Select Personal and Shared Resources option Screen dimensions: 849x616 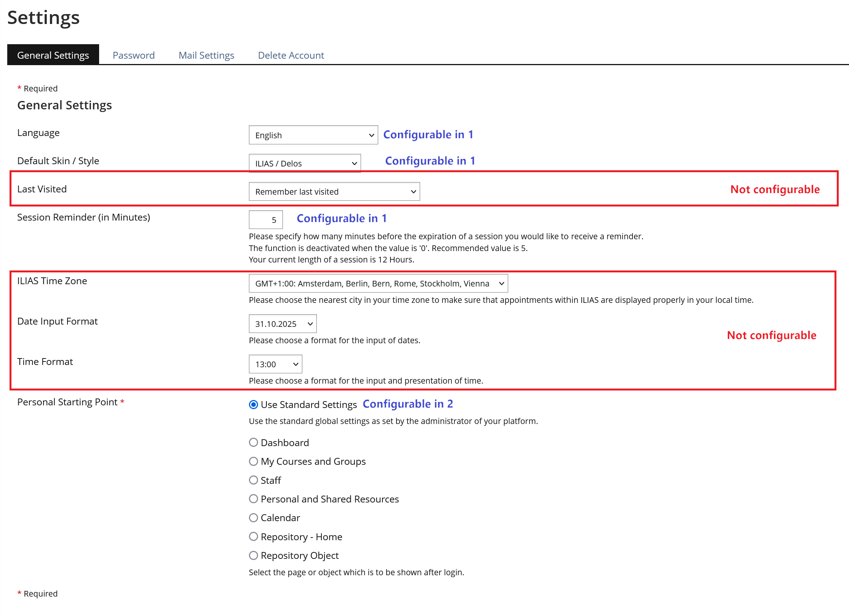[254, 499]
